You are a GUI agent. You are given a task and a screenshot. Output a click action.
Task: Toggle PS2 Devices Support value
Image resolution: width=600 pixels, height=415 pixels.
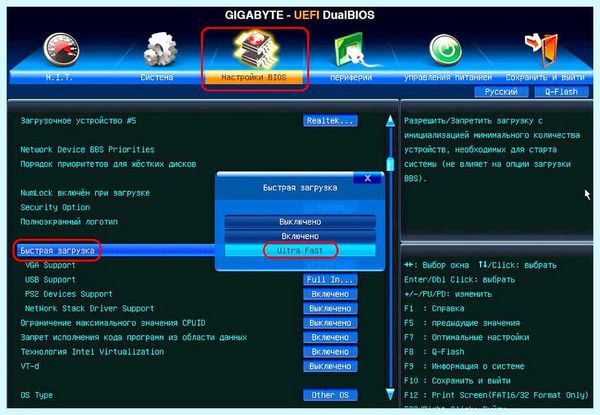pyautogui.click(x=330, y=294)
